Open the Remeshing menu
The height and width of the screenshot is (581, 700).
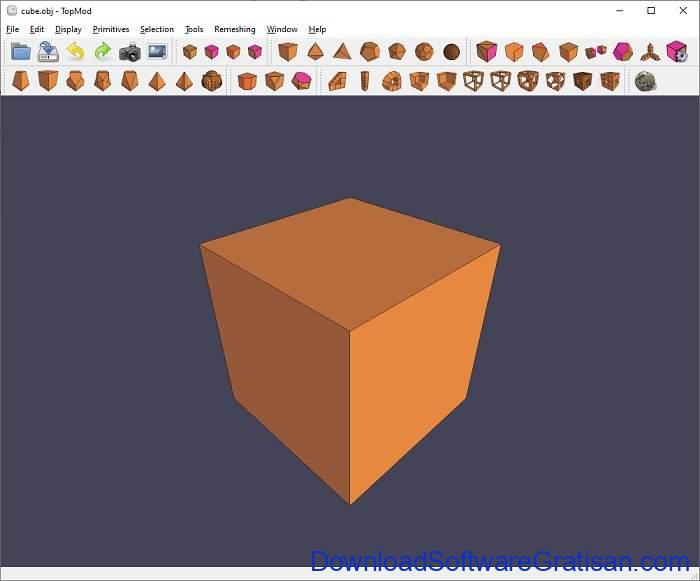point(235,29)
